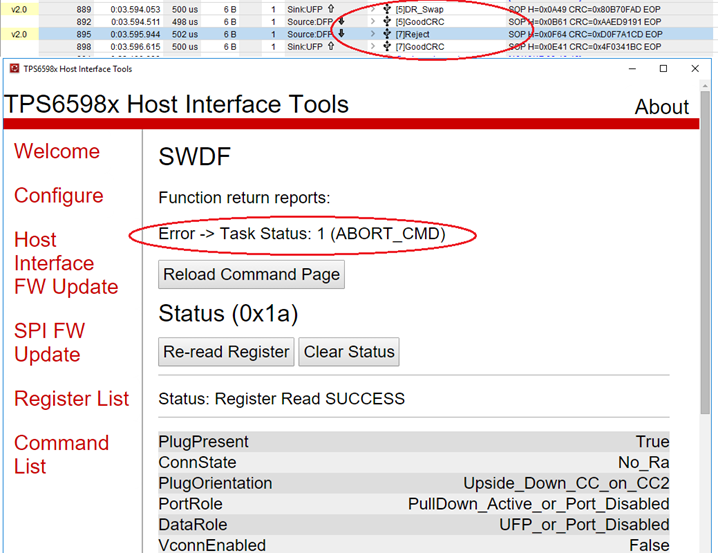This screenshot has width=718, height=553.
Task: Select packet row 889 index cell
Action: 84,9
